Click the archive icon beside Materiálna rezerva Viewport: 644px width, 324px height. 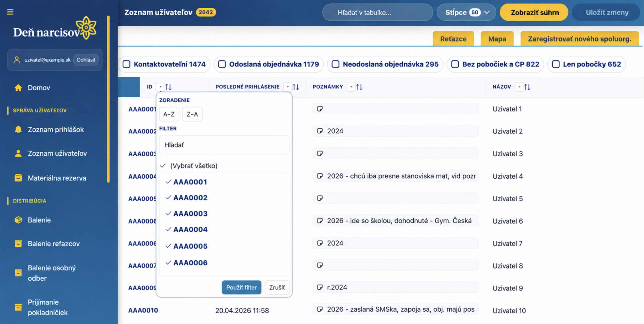point(18,178)
